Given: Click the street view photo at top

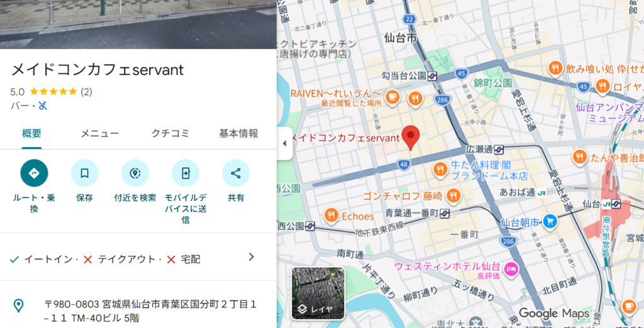Looking at the screenshot, I should coord(138,24).
